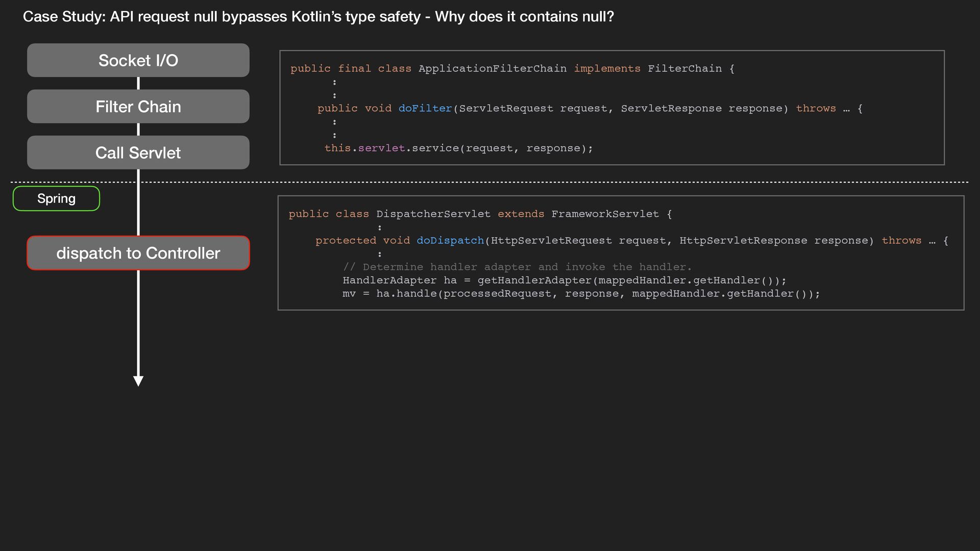Click FrameworkServlet in the extends clause

click(605, 214)
